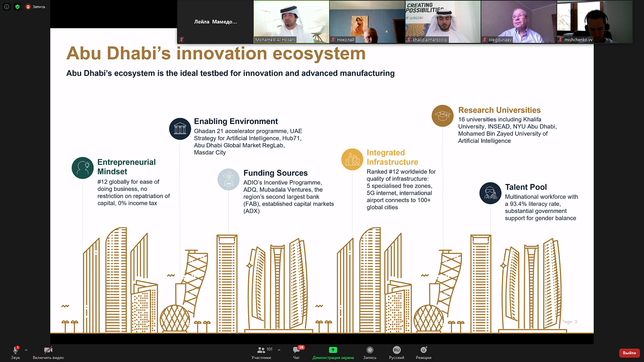Click muted mic icon beside Николай's name
644x362 pixels.
pyautogui.click(x=333, y=40)
